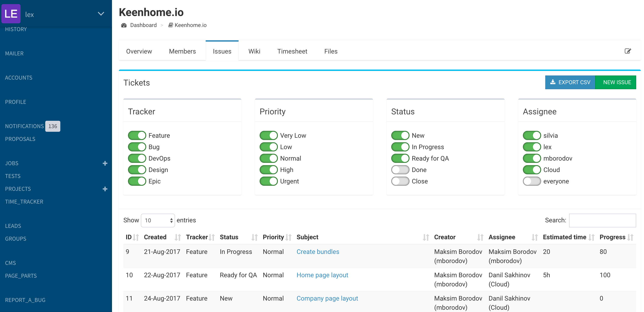Image resolution: width=644 pixels, height=312 pixels.
Task: Toggle the Normal priority filter
Action: (x=269, y=158)
